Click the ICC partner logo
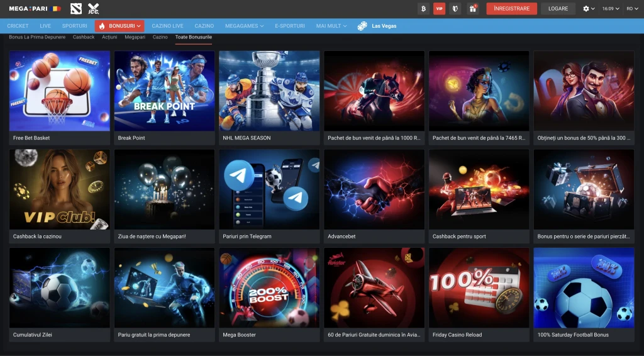The height and width of the screenshot is (356, 644). point(94,9)
